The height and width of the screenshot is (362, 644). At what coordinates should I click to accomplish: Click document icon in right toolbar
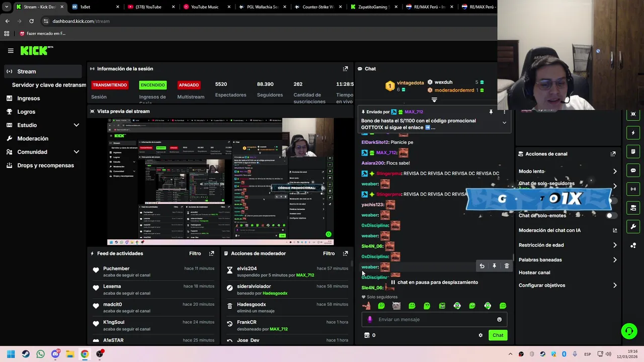(633, 152)
